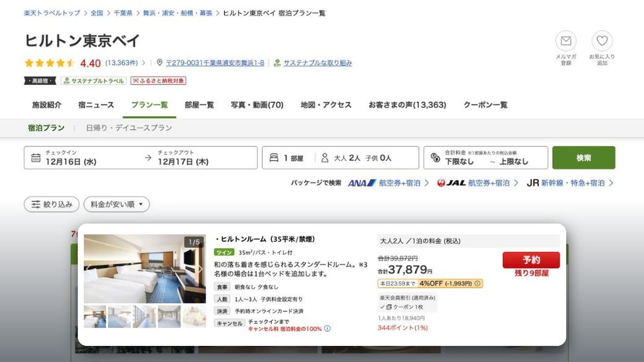Select the fourth room thumbnail
The height and width of the screenshot is (362, 644).
(169, 316)
